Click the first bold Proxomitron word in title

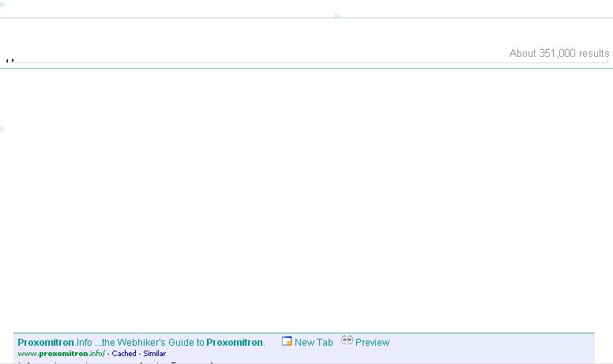46,343
